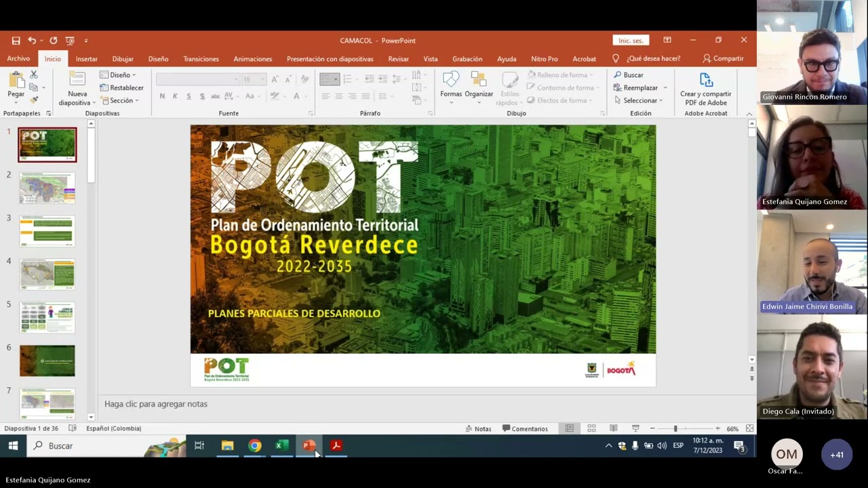Open Excel from the taskbar
Viewport: 868px width, 488px height.
pyautogui.click(x=281, y=445)
